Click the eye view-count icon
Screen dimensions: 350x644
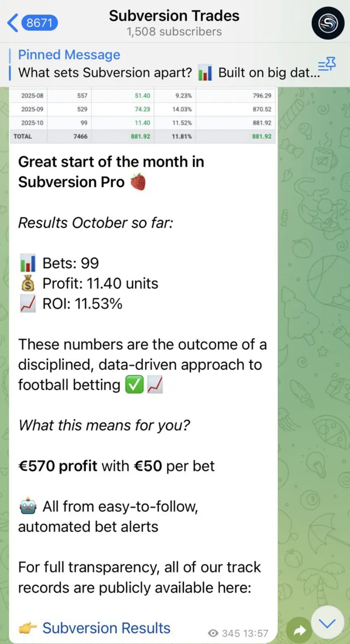pyautogui.click(x=213, y=633)
